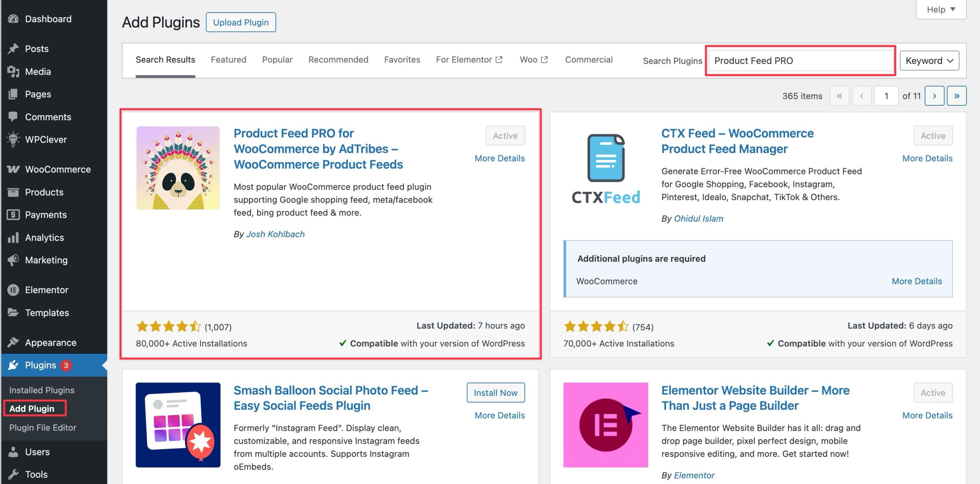Screen dimensions: 980x484
Task: Open the Dashboard gauge icon
Action: point(13,19)
